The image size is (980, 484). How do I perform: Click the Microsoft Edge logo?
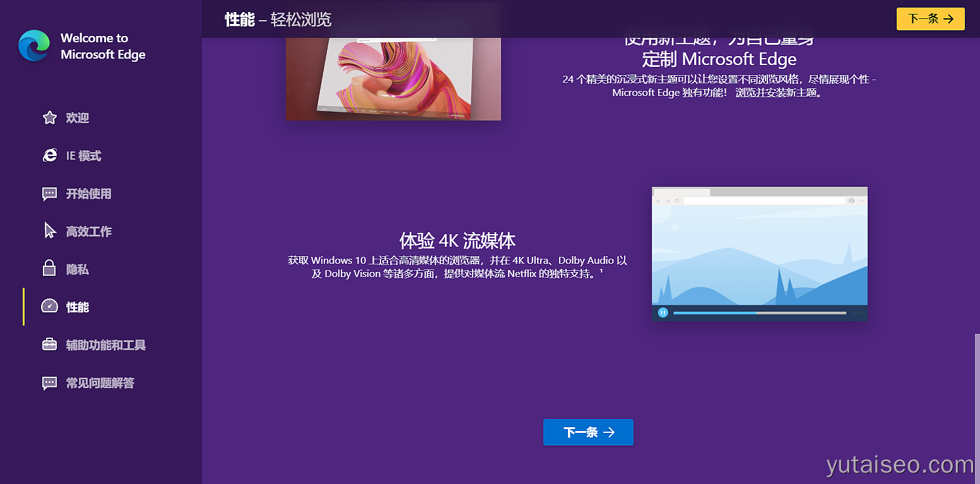click(34, 46)
